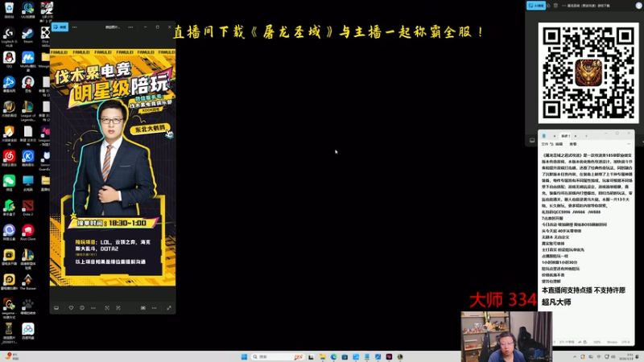644x362 pixels.
Task: Click the League of Legends taskbar icon
Action: tap(400, 356)
